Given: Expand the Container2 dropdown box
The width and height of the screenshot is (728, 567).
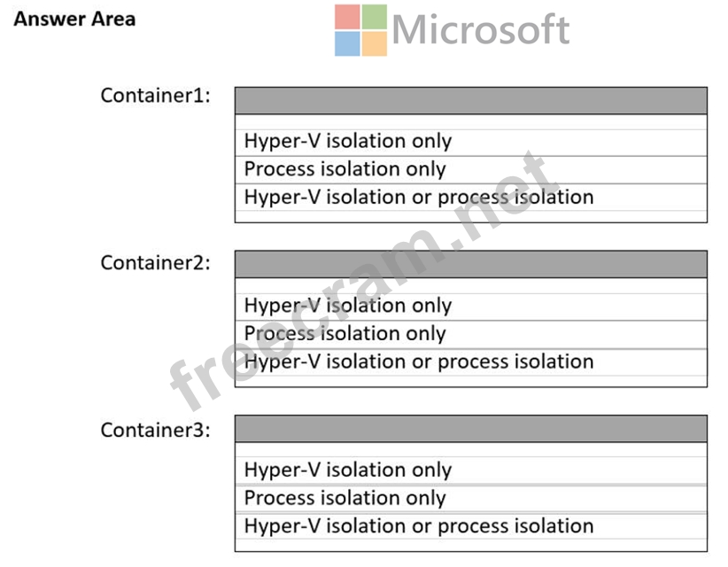Looking at the screenshot, I should coord(470,264).
